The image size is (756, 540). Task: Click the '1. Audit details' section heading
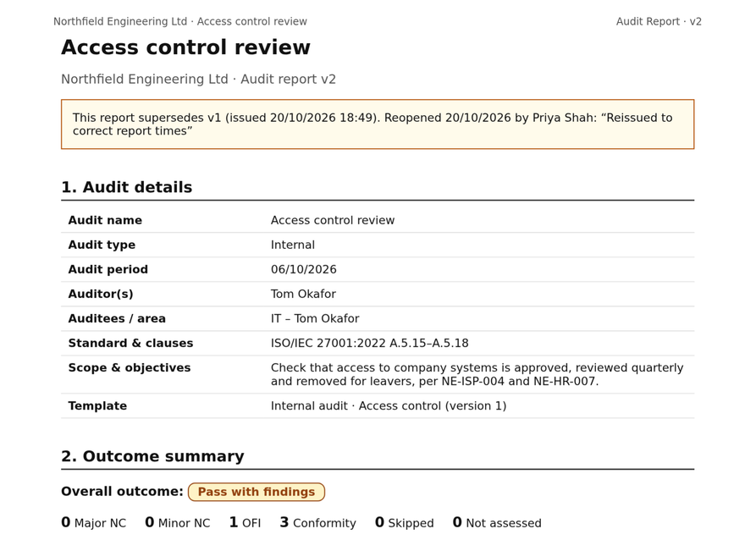(127, 187)
